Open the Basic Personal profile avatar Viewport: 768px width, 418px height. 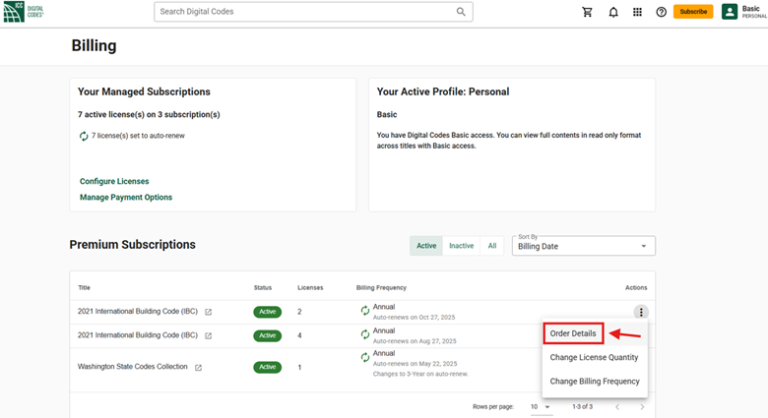pos(729,12)
